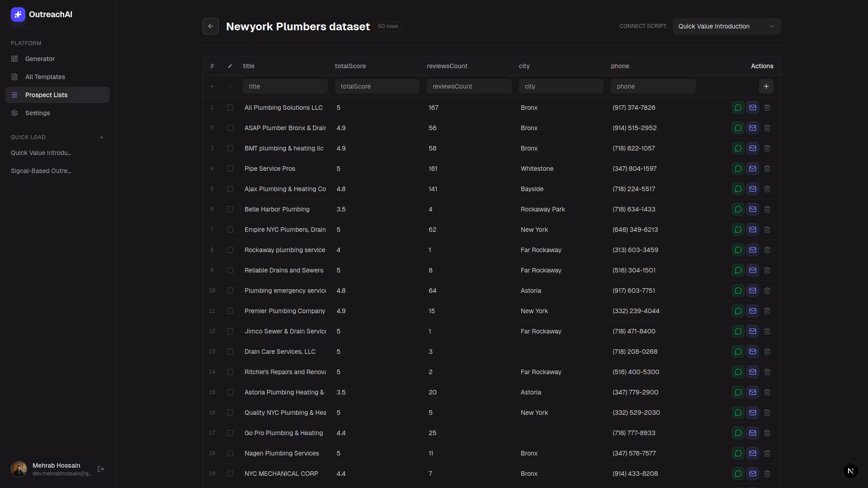Open All Templates via the document icon
Screen dimensions: 868x488
coord(14,77)
